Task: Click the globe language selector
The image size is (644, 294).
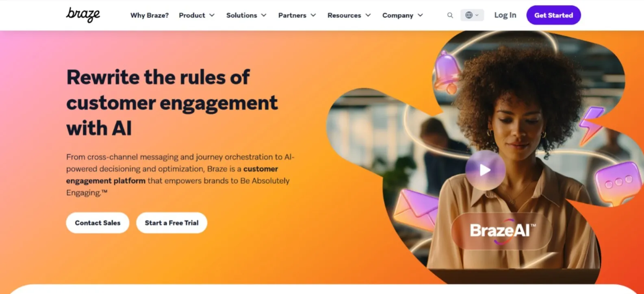Action: [472, 15]
